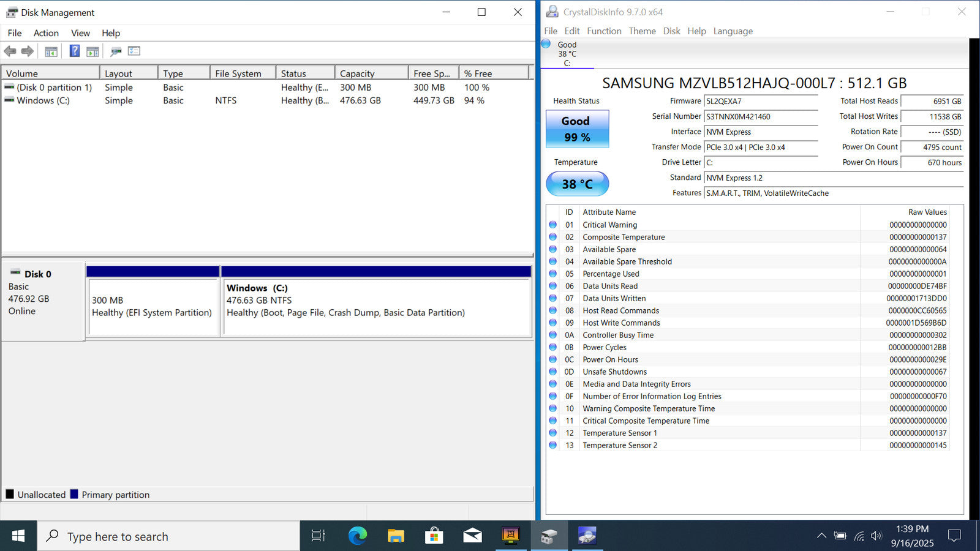Viewport: 980px width, 551px height.
Task: Select the Windows (C:) partition block on Disk 0
Action: pyautogui.click(x=376, y=306)
